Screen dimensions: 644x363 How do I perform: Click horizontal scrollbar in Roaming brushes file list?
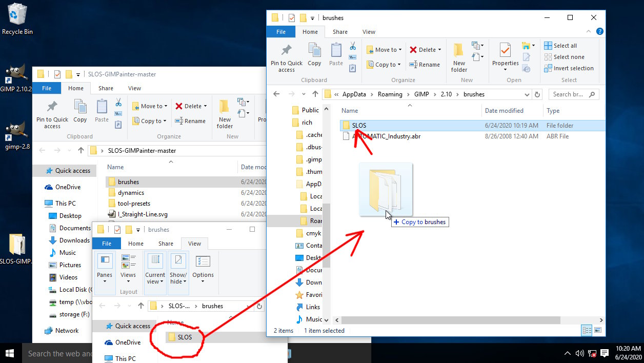(450, 320)
